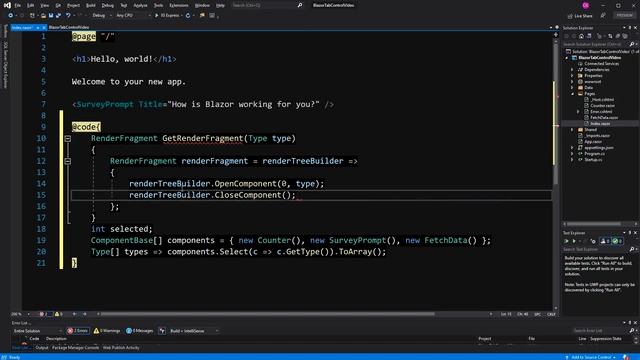Click the warning indicator below editor

[59, 314]
